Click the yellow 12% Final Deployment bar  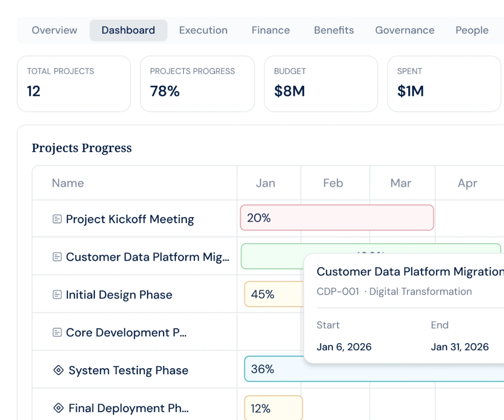click(x=274, y=408)
